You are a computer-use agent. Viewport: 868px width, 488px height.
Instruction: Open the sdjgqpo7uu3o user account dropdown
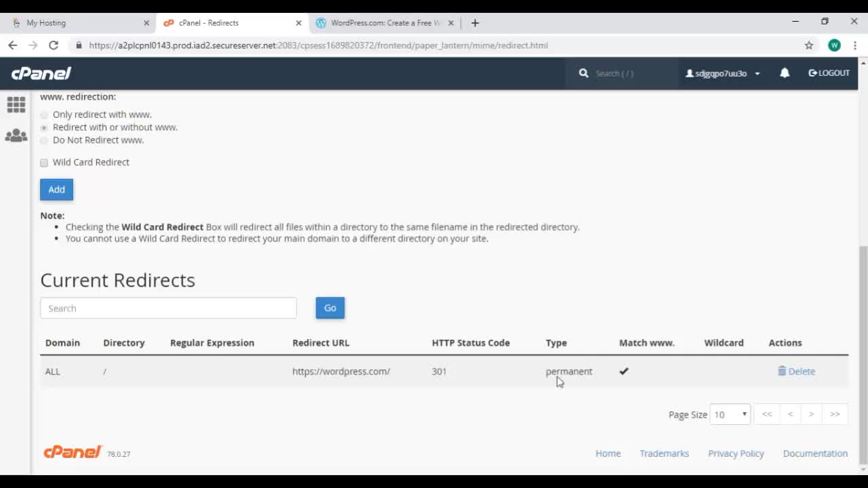(722, 73)
